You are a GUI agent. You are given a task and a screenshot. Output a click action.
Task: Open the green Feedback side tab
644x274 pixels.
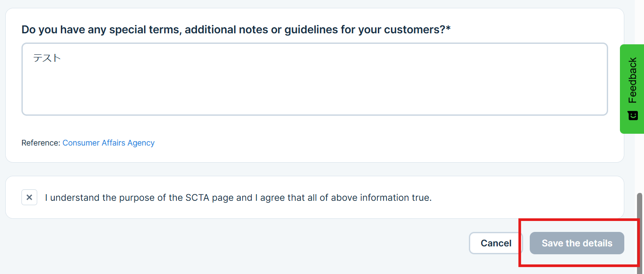tap(632, 89)
